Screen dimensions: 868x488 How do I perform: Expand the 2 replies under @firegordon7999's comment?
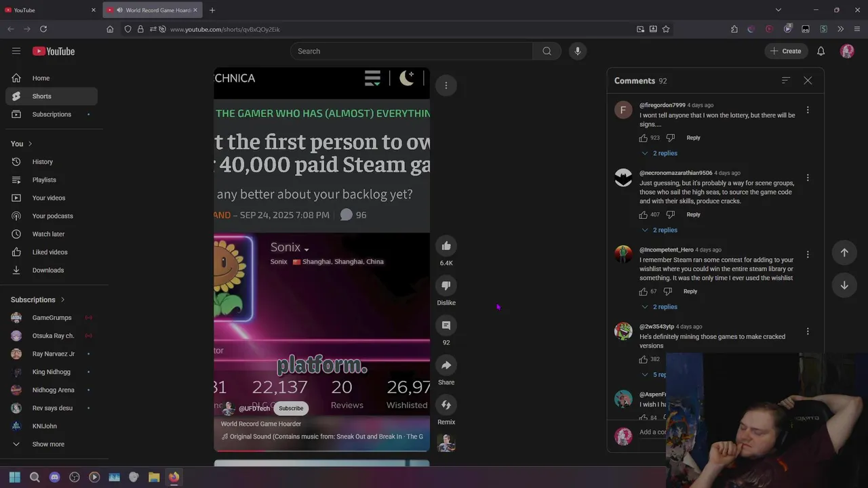659,153
